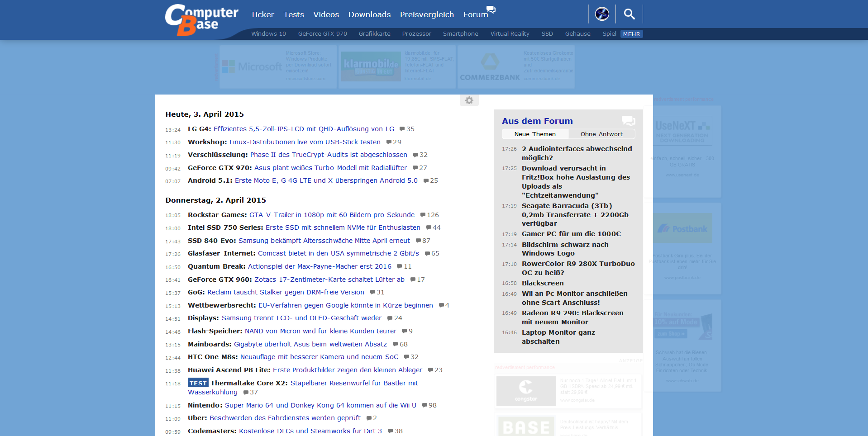868x436 pixels.
Task: Open the search magnifier icon
Action: pyautogui.click(x=629, y=14)
